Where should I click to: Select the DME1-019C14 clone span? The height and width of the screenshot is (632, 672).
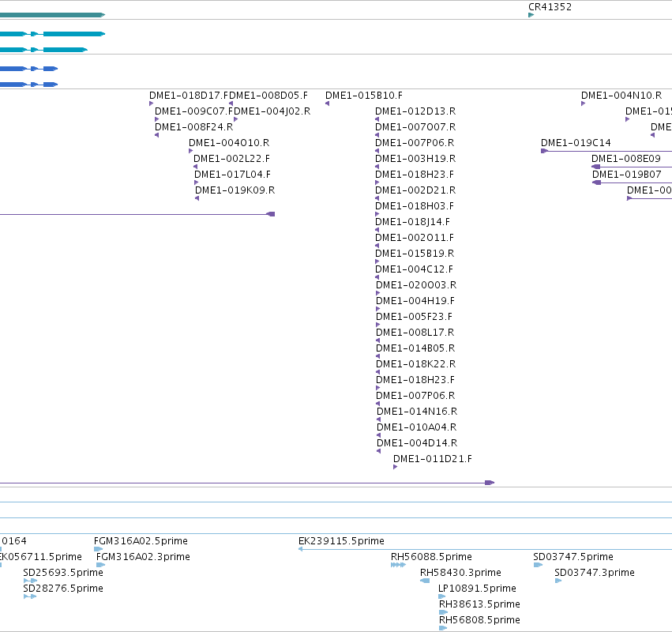606,151
